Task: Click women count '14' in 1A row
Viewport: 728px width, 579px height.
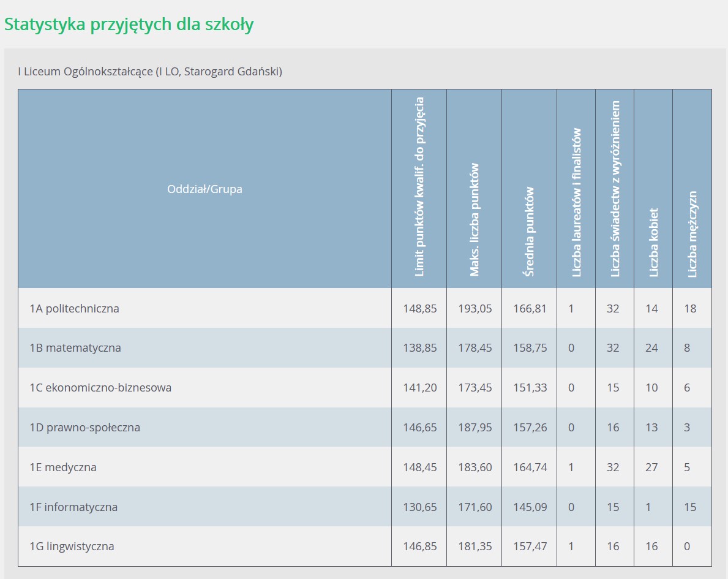Action: coord(651,309)
